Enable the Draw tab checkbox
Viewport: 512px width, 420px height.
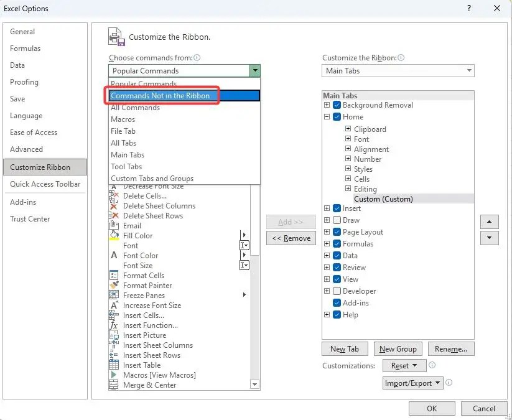click(337, 220)
